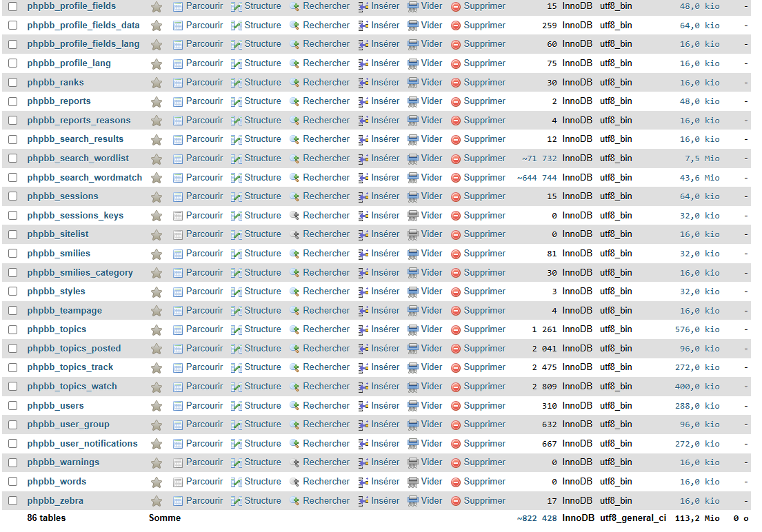Select the phpbb_users checkbox
Image resolution: width=762 pixels, height=532 pixels.
click(x=13, y=406)
